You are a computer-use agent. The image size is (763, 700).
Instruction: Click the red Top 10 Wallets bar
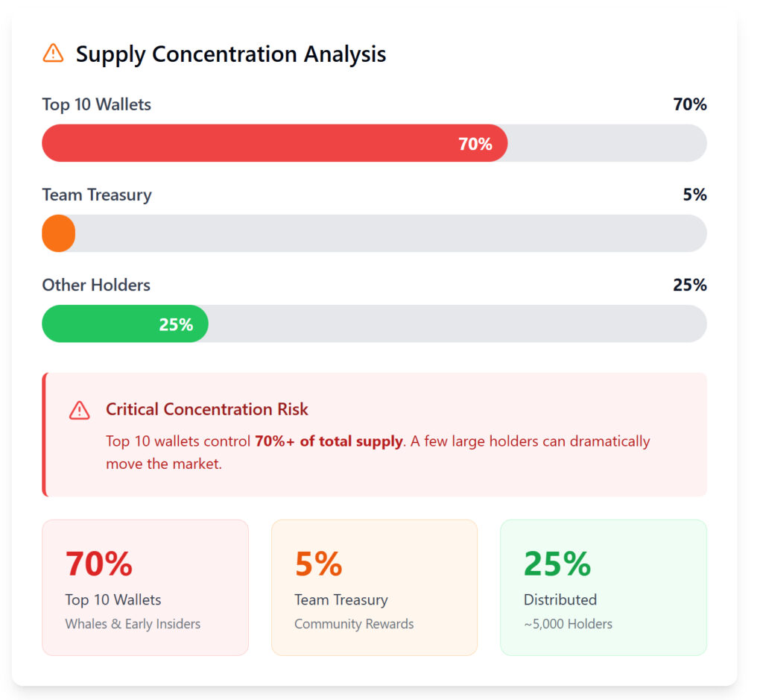274,143
